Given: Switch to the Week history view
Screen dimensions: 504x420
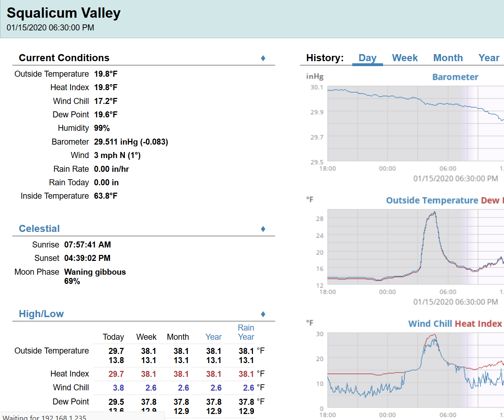Looking at the screenshot, I should pyautogui.click(x=405, y=58).
